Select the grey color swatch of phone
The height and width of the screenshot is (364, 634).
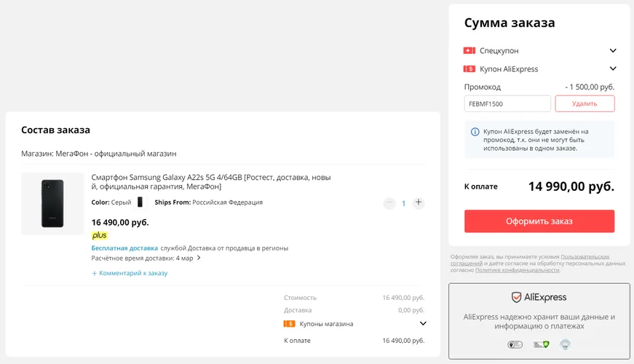click(140, 202)
